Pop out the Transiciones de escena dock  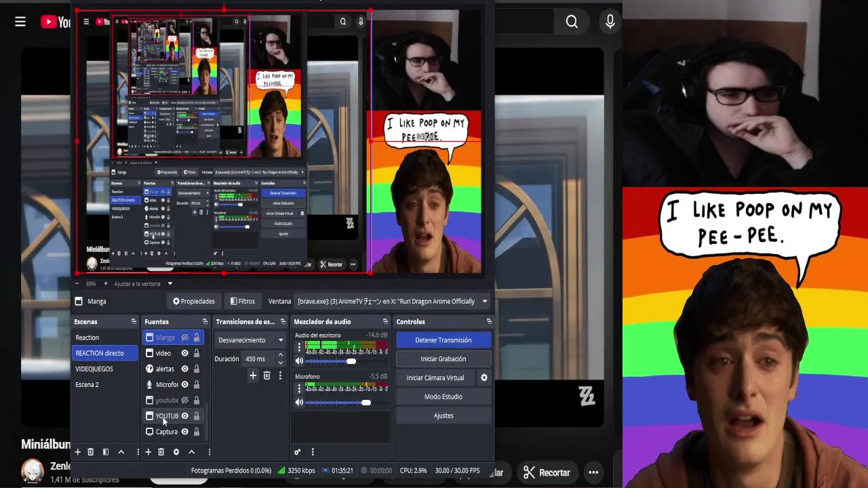[283, 321]
